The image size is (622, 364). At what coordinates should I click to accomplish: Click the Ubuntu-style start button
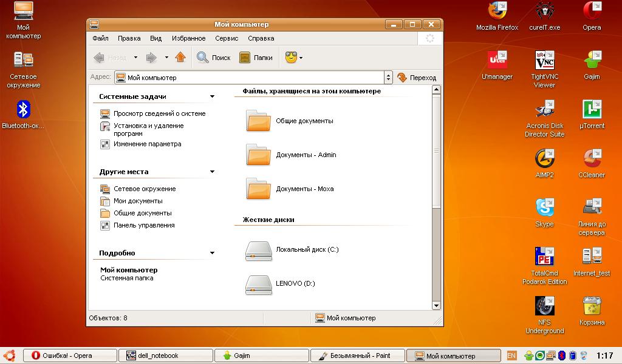click(x=10, y=356)
